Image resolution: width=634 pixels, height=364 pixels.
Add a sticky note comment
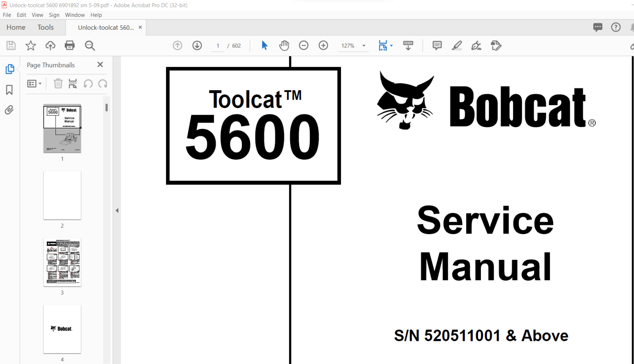coord(437,46)
